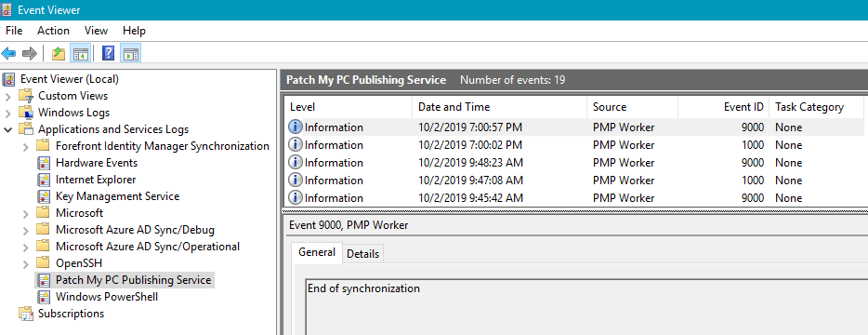Click the Back arrow toolbar icon

coord(9,53)
